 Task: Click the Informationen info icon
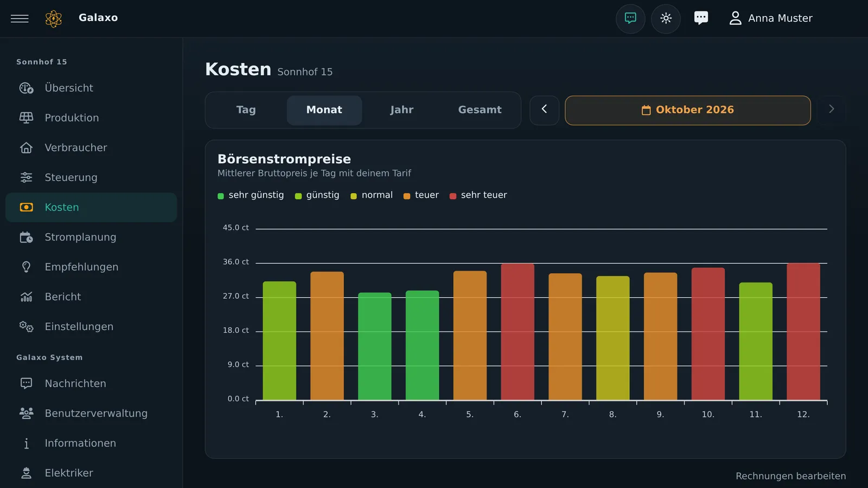tap(26, 443)
